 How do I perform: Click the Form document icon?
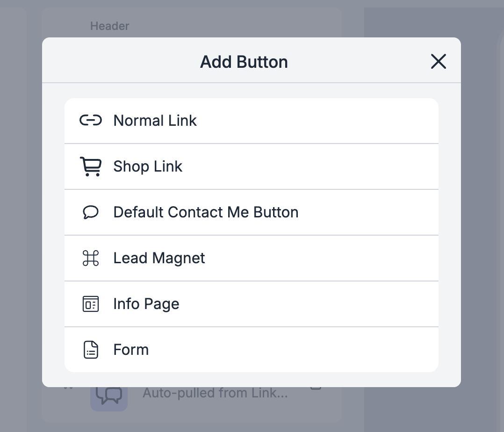91,350
